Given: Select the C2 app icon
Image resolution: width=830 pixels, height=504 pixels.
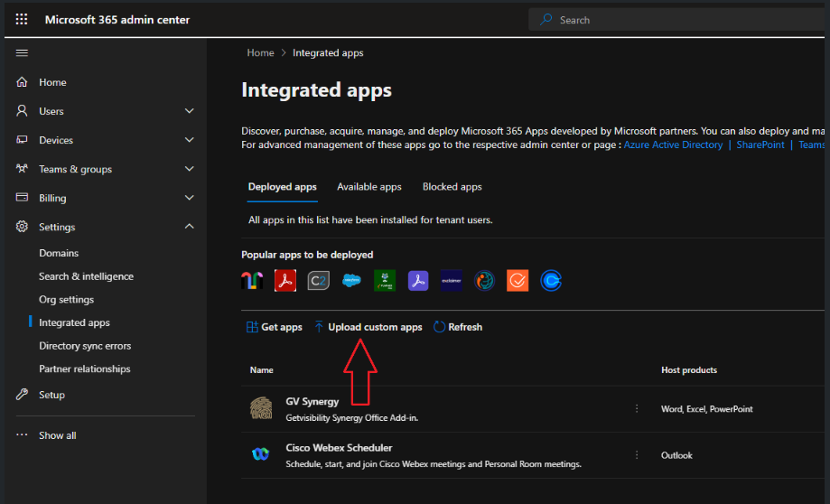Looking at the screenshot, I should pyautogui.click(x=319, y=281).
